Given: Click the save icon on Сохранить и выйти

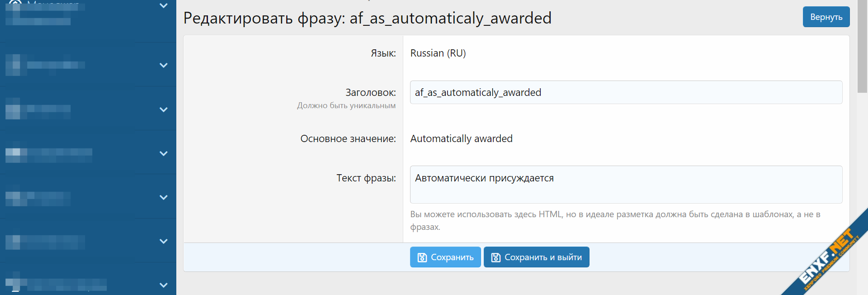Looking at the screenshot, I should (495, 257).
